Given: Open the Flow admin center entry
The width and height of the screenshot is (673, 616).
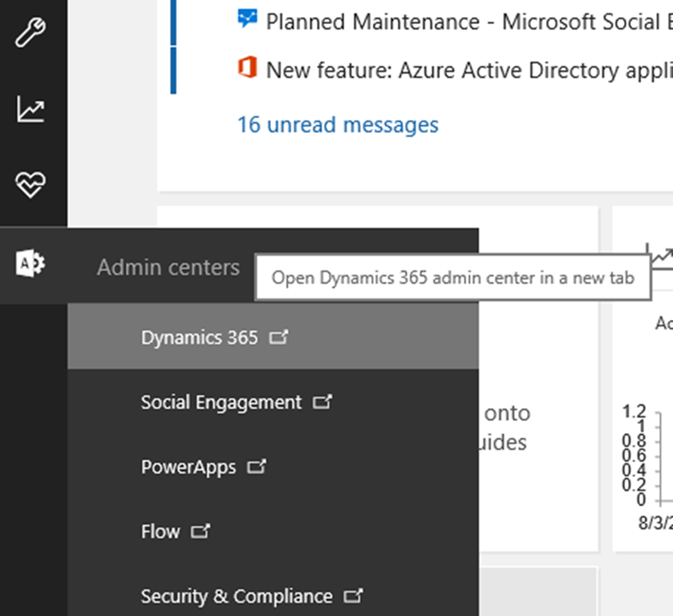Looking at the screenshot, I should pos(160,531).
